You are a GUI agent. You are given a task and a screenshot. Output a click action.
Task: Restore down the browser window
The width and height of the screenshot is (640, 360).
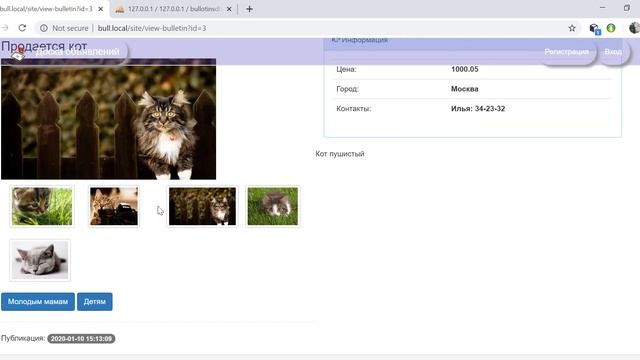pos(627,8)
